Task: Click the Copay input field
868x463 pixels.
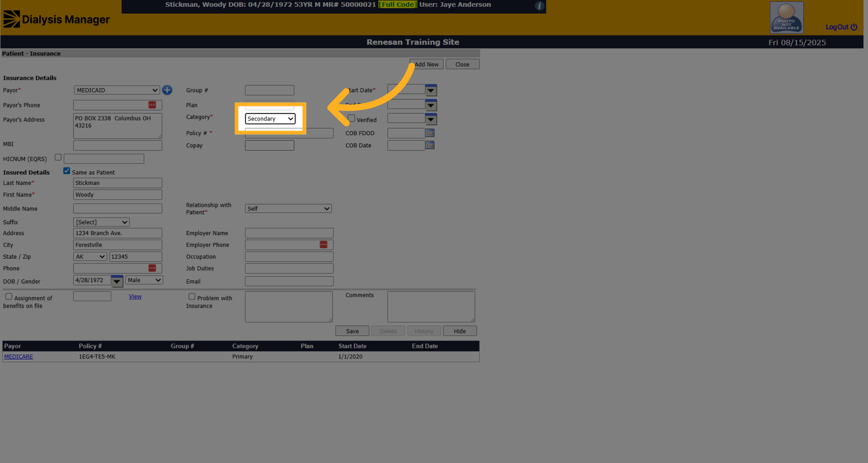Action: 269,145
